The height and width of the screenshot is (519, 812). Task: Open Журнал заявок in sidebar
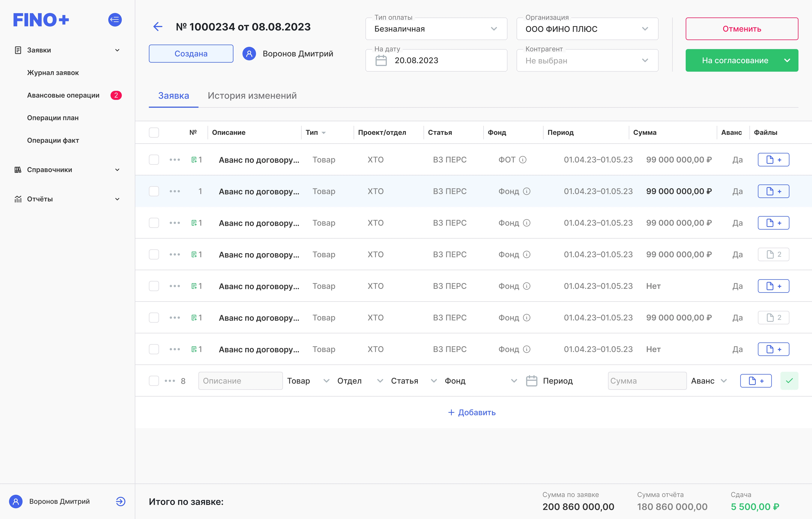point(53,73)
